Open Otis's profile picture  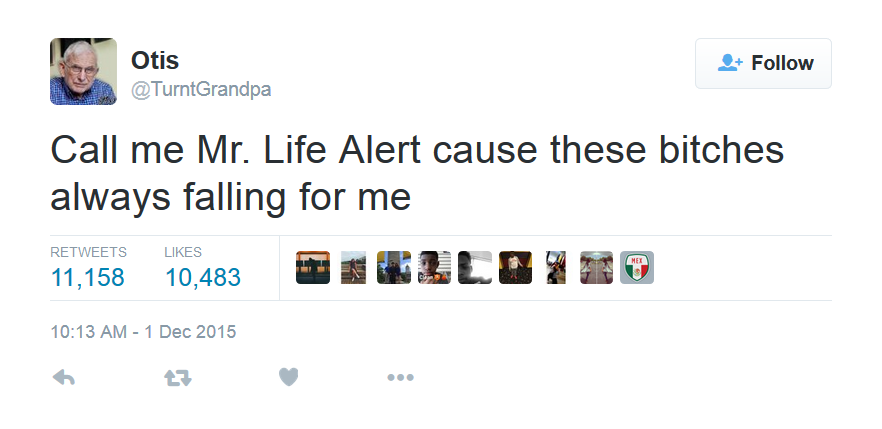click(x=84, y=71)
